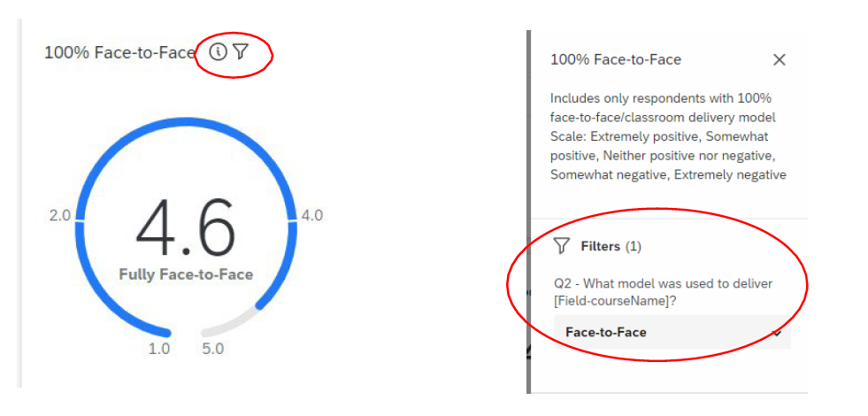Click the panel description starting "Includes only respondents"
The width and height of the screenshot is (868, 416).
click(x=667, y=136)
